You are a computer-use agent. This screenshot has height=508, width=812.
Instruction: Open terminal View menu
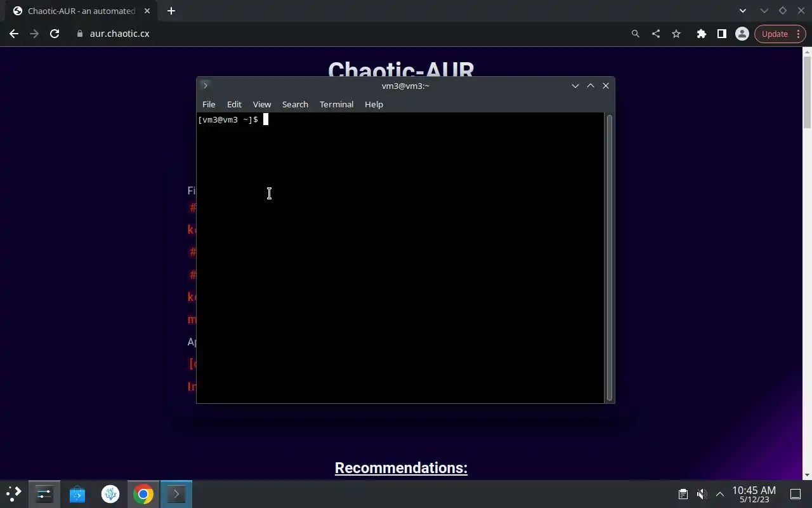261,104
